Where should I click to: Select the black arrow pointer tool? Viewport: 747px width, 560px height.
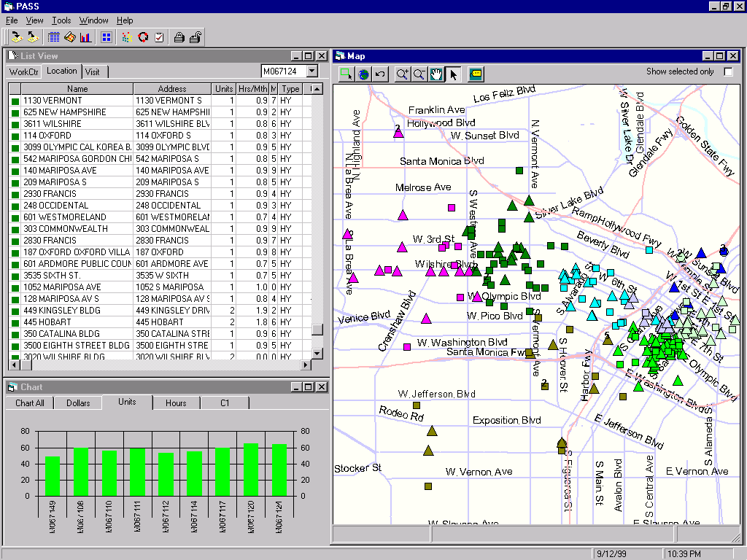(453, 74)
